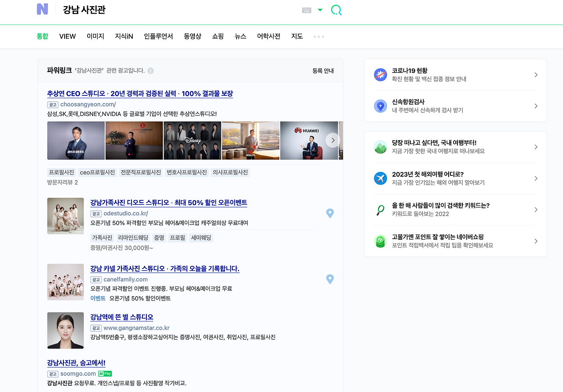Click the Naver N logo
Image resolution: width=563 pixels, height=392 pixels.
click(x=42, y=9)
